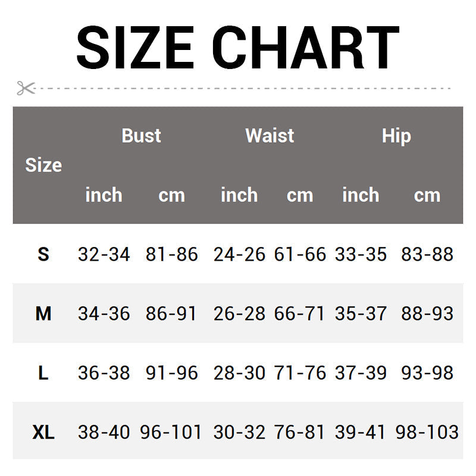Click the Bust column header

141,136
